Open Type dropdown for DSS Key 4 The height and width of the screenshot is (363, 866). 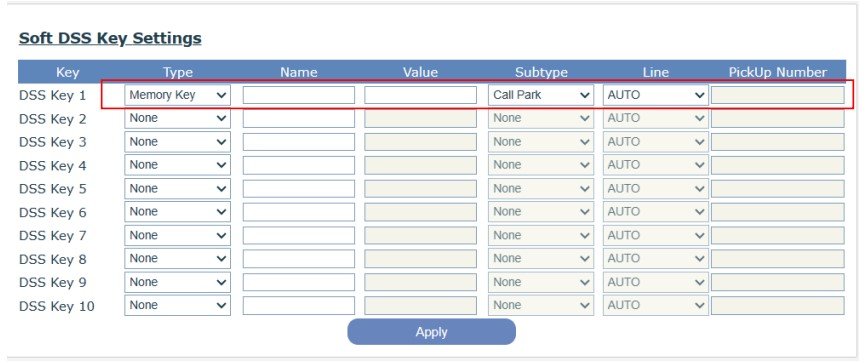[x=177, y=165]
